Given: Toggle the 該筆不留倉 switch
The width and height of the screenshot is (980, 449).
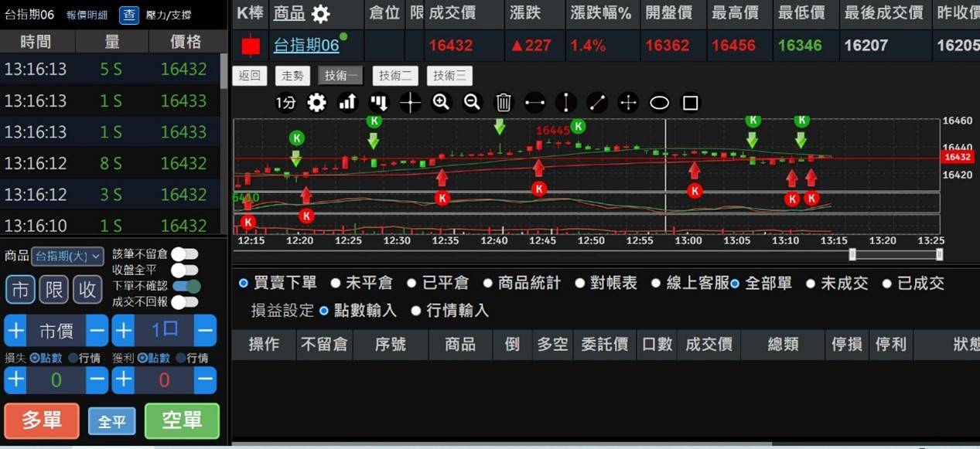Looking at the screenshot, I should pyautogui.click(x=185, y=254).
